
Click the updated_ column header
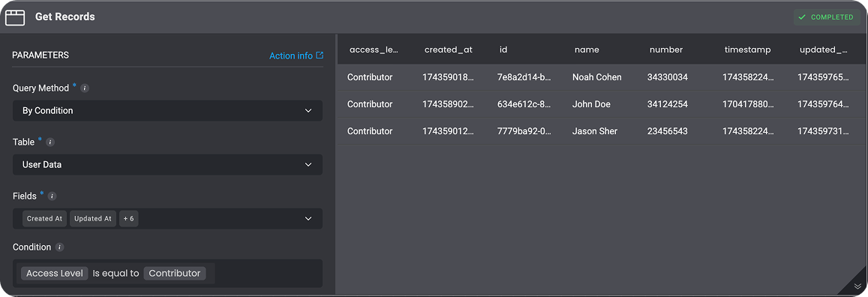click(824, 49)
